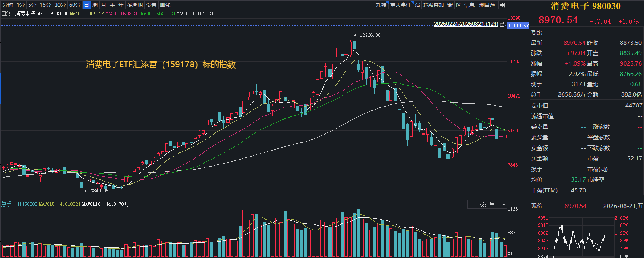Switch to the 月 monthly period

point(104,5)
